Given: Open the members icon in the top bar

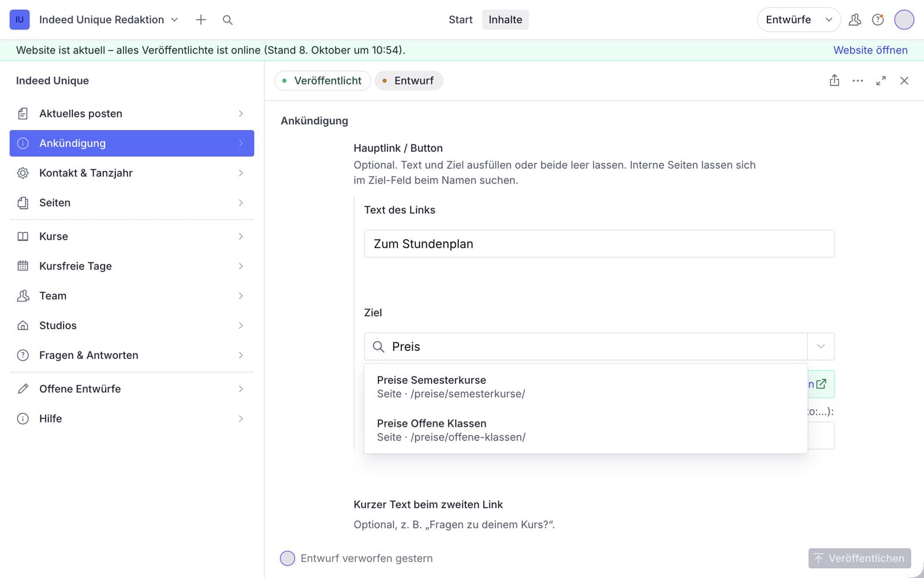Looking at the screenshot, I should tap(855, 20).
